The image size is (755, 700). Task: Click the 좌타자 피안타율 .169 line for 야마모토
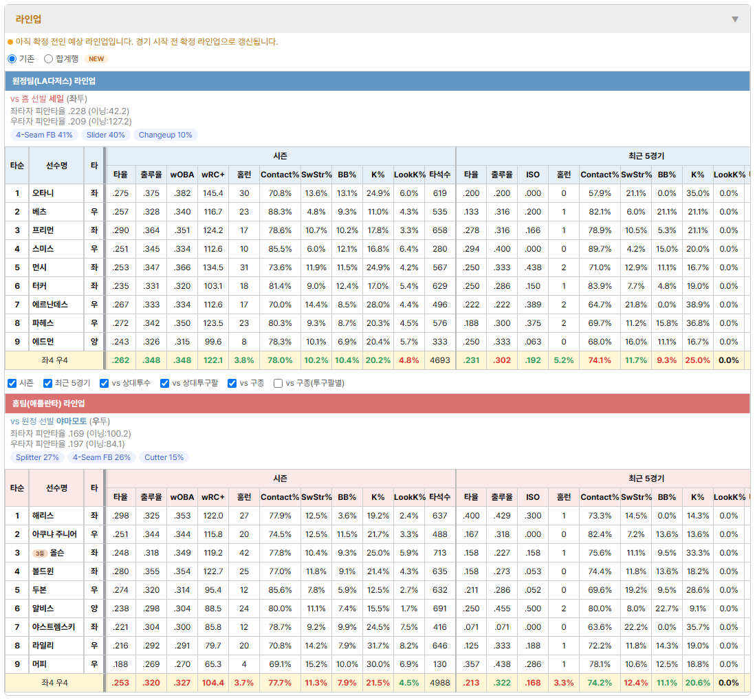[x=70, y=434]
